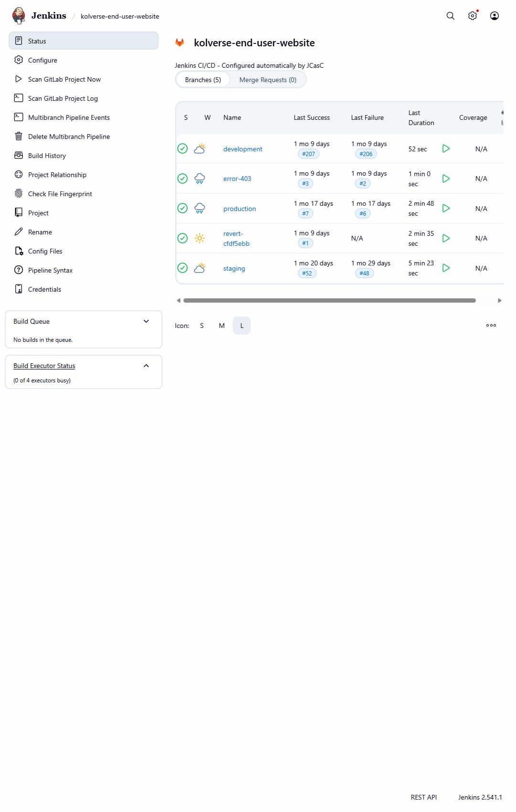The height and width of the screenshot is (812, 516).
Task: Click production rainy weather icon
Action: (200, 208)
